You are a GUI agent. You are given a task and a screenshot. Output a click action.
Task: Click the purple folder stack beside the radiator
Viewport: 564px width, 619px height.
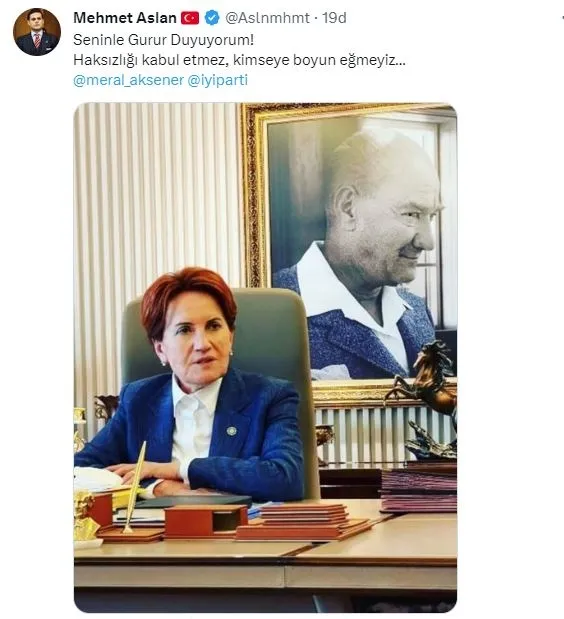click(x=418, y=488)
